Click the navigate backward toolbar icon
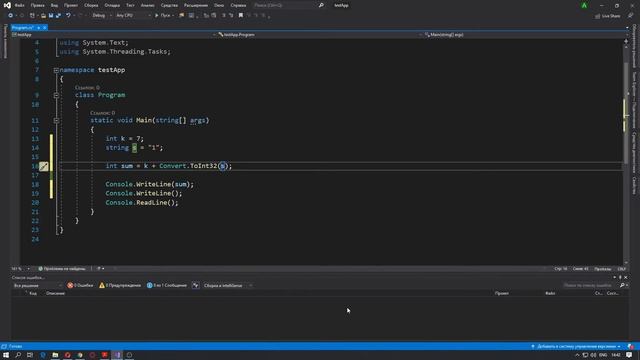640x360 pixels. tap(10, 16)
